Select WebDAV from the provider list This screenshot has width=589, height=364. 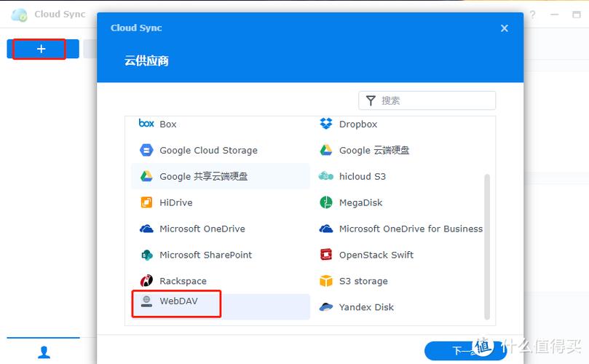click(178, 301)
